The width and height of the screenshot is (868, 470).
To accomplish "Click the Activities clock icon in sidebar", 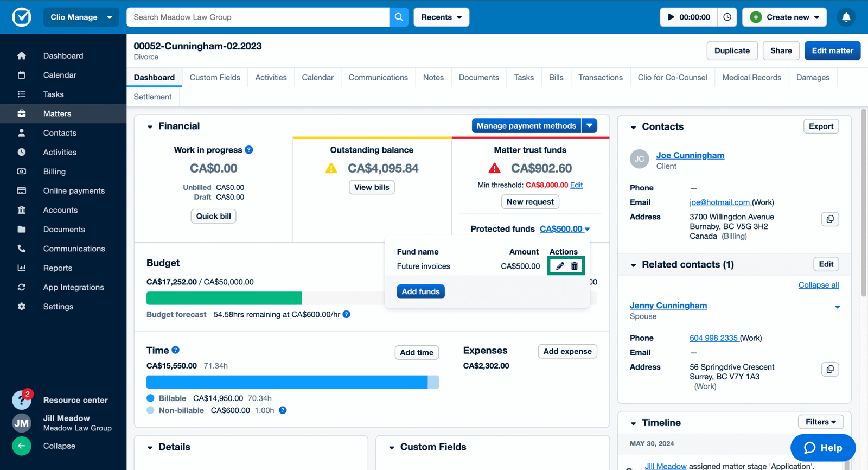I will (x=22, y=152).
